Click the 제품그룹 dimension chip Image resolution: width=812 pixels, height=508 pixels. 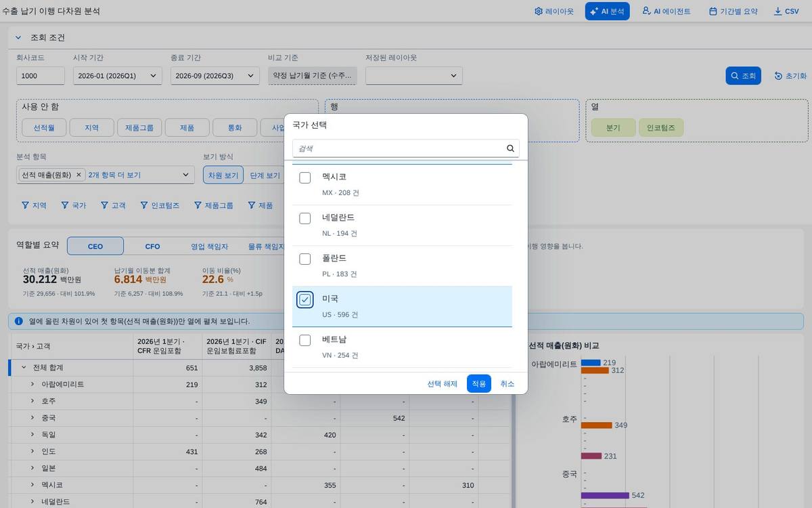(x=139, y=127)
